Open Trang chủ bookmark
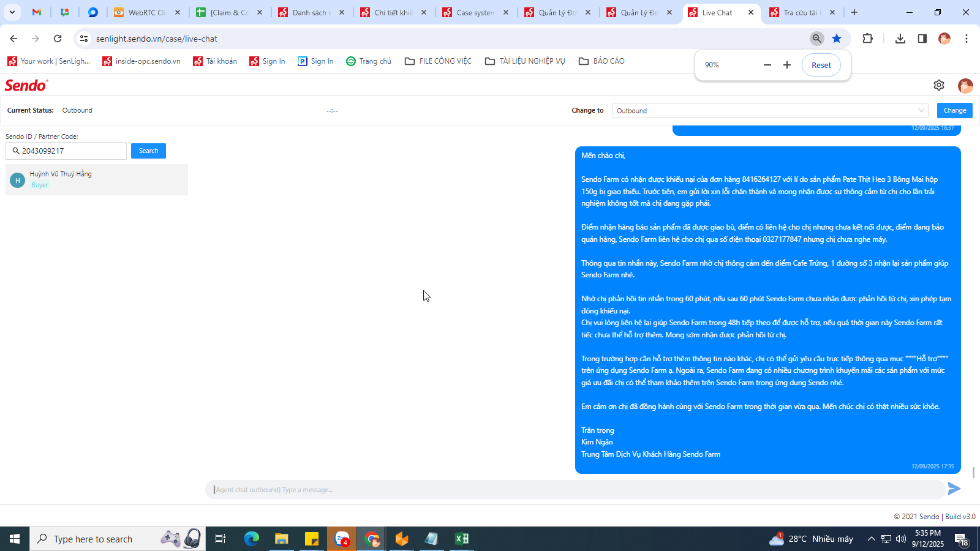Screen dimensions: 980x551 click(x=369, y=61)
